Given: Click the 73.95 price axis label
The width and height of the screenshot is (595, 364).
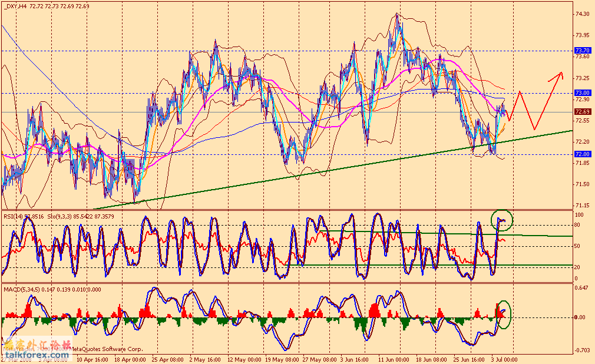Looking at the screenshot, I should (583, 35).
